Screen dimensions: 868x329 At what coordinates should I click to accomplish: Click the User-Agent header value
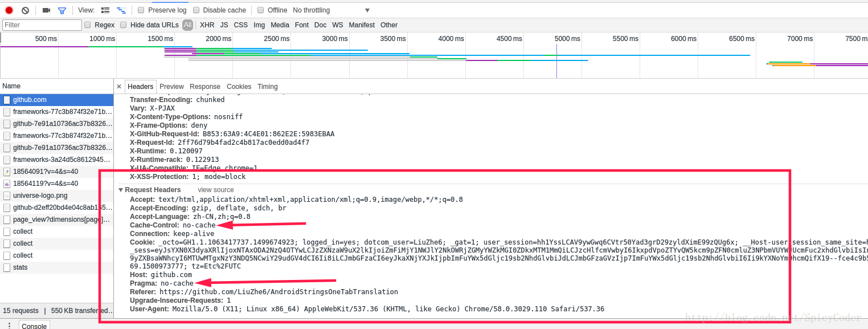388,309
